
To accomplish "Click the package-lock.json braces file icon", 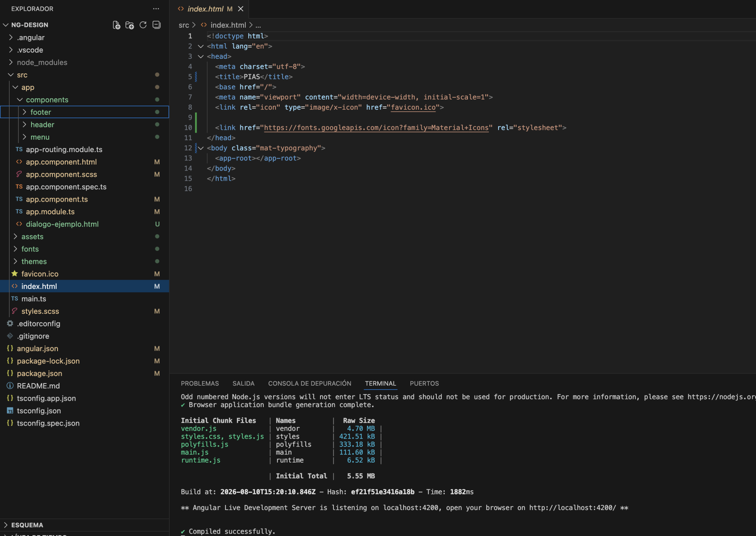I will tap(10, 361).
